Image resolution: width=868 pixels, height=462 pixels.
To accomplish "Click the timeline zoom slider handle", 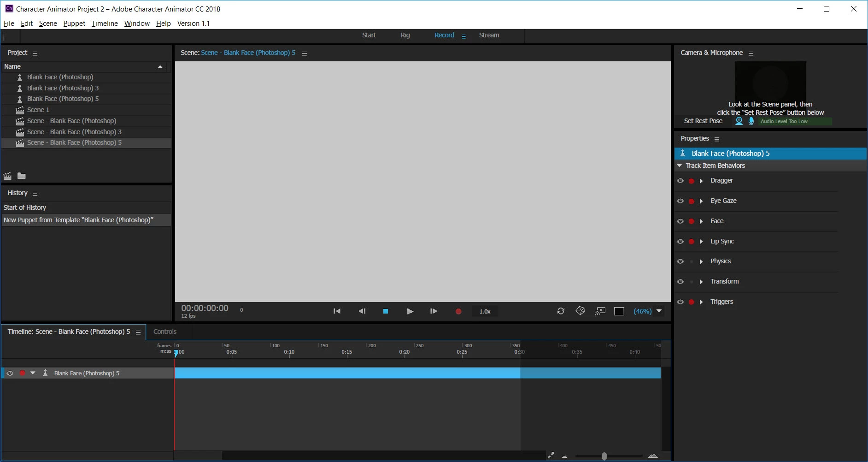I will (x=604, y=456).
